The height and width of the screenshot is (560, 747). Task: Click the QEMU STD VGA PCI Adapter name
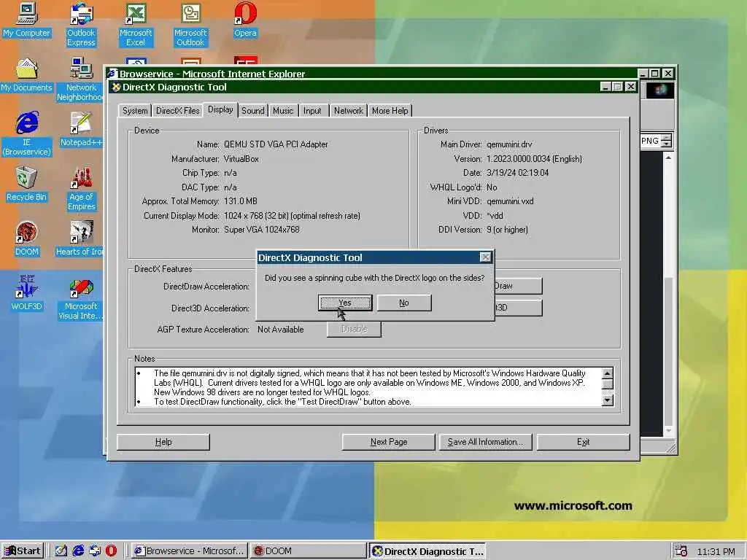[276, 144]
